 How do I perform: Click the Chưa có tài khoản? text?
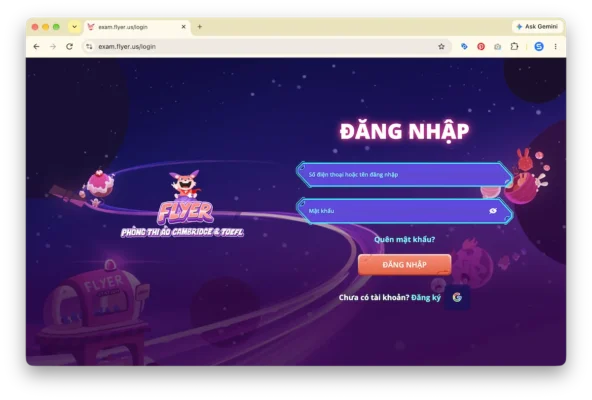coord(374,298)
